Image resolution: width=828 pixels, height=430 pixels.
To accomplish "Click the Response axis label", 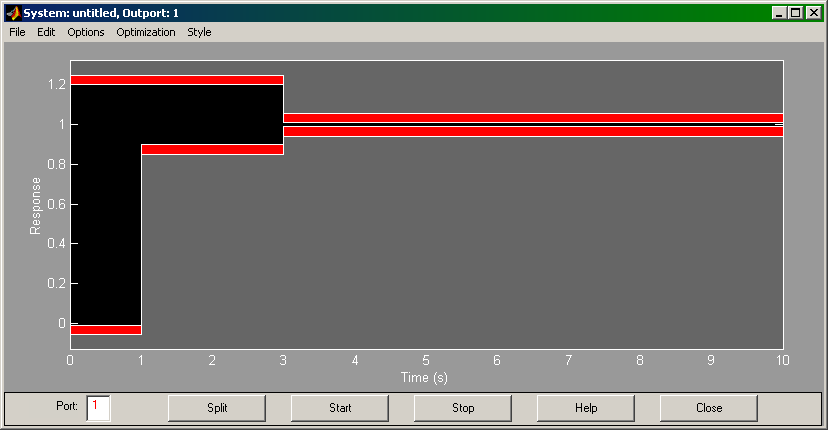I will coord(35,205).
